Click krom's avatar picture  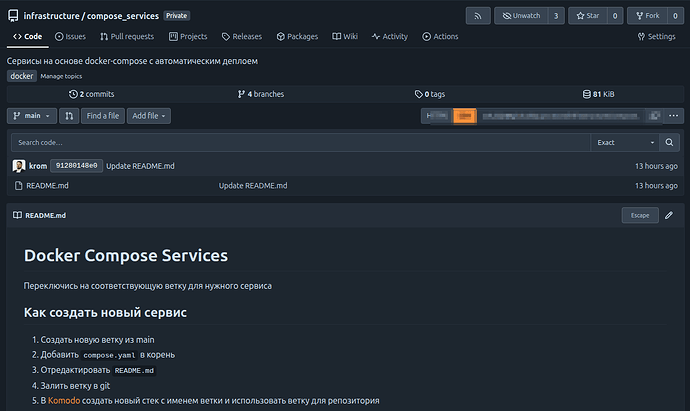point(19,166)
